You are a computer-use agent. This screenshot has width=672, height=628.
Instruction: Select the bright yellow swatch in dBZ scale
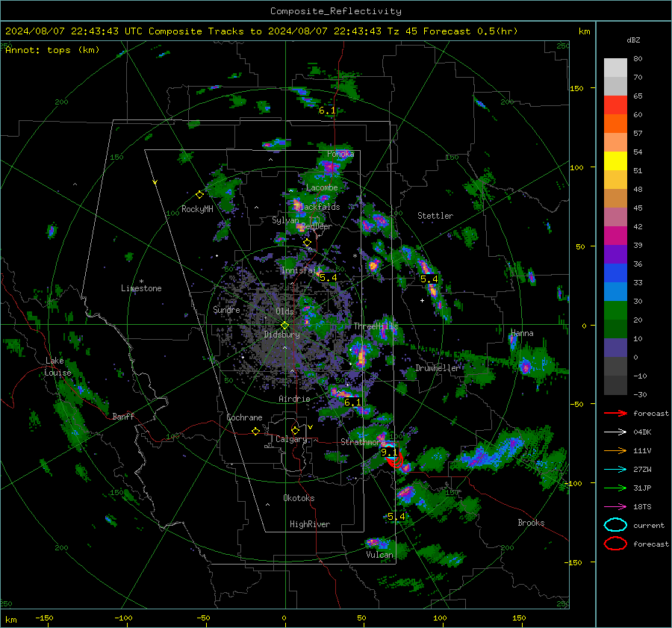click(x=615, y=161)
